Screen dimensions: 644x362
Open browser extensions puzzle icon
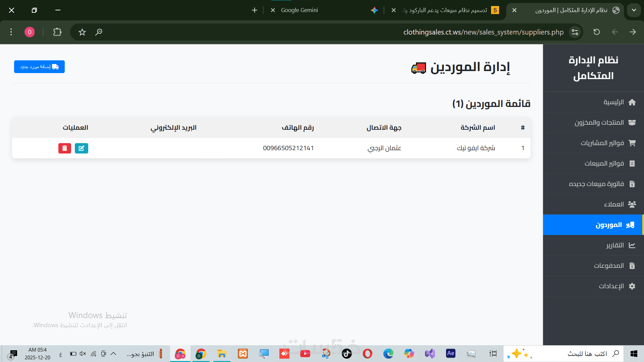click(57, 32)
